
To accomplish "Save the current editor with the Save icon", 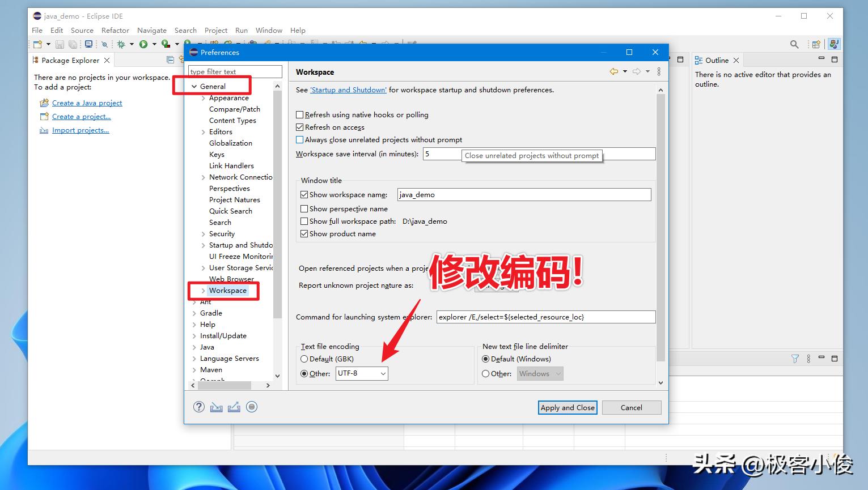I will point(60,44).
